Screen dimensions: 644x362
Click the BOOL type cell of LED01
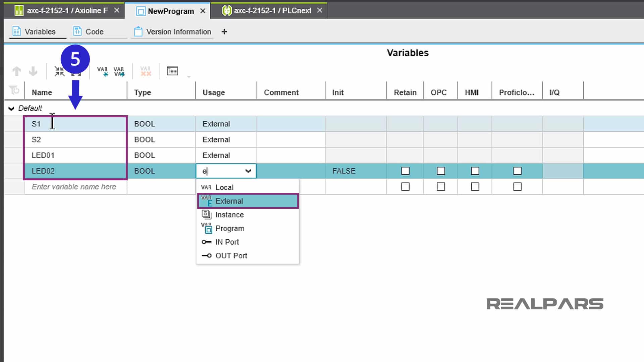161,155
